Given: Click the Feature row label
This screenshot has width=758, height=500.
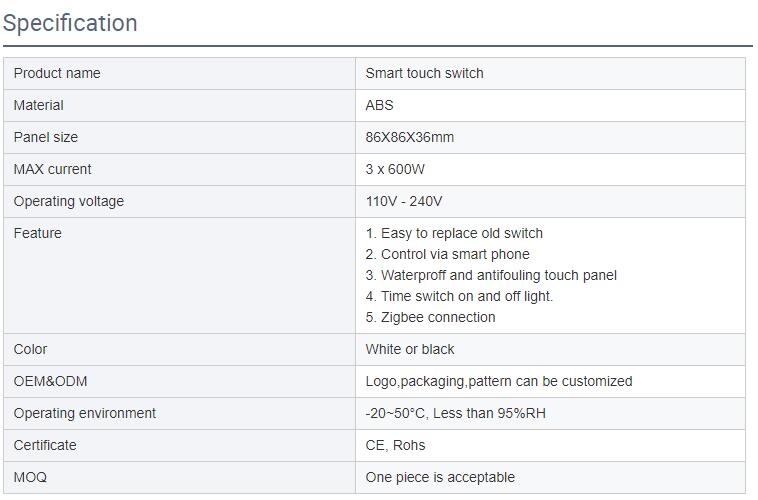Looking at the screenshot, I should 38,233.
